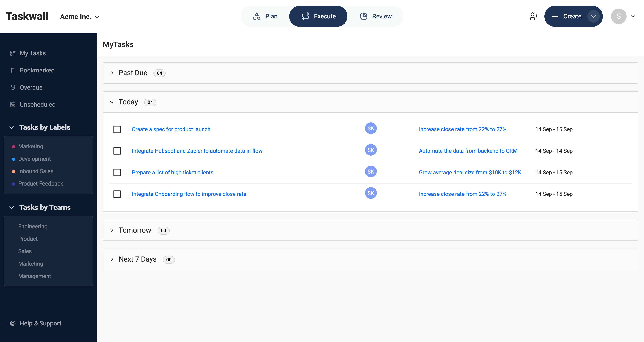The image size is (644, 342).
Task: Click the Marketing label color dot
Action: (x=13, y=147)
